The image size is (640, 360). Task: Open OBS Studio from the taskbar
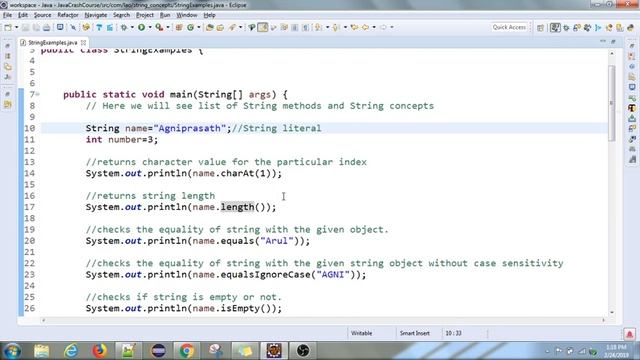click(x=303, y=351)
